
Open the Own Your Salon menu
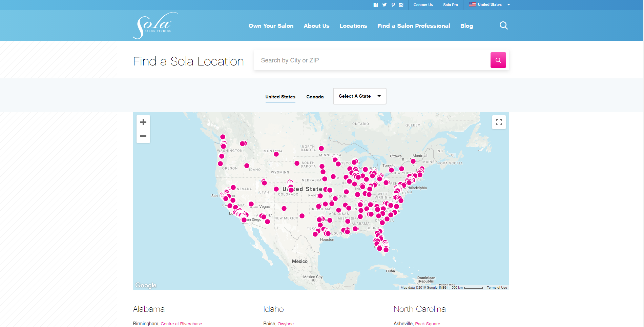(271, 26)
